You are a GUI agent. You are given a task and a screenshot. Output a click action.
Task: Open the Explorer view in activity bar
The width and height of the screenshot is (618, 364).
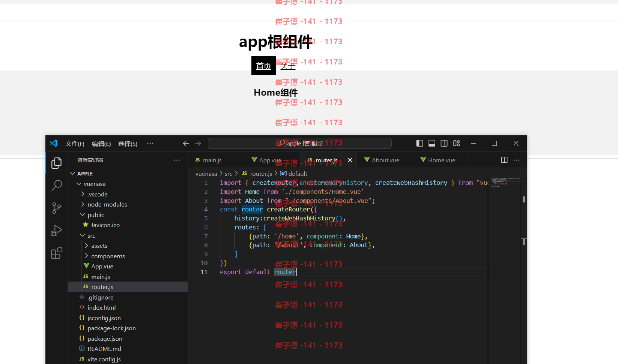[x=57, y=163]
